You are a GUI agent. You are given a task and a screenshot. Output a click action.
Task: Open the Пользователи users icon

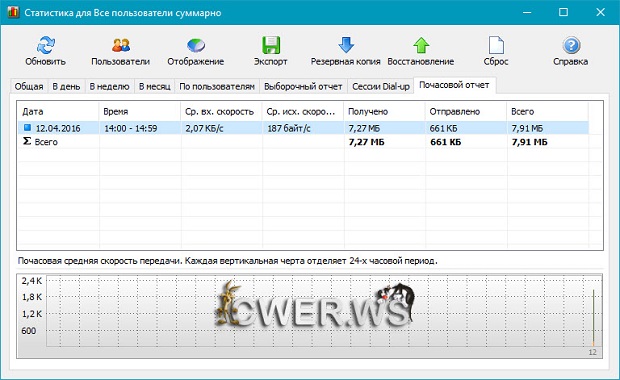pos(121,45)
